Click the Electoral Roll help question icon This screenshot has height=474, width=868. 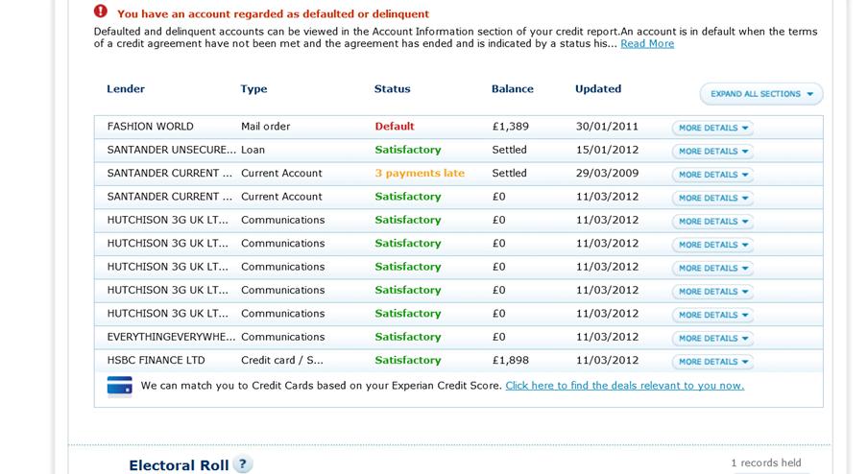[x=243, y=464]
